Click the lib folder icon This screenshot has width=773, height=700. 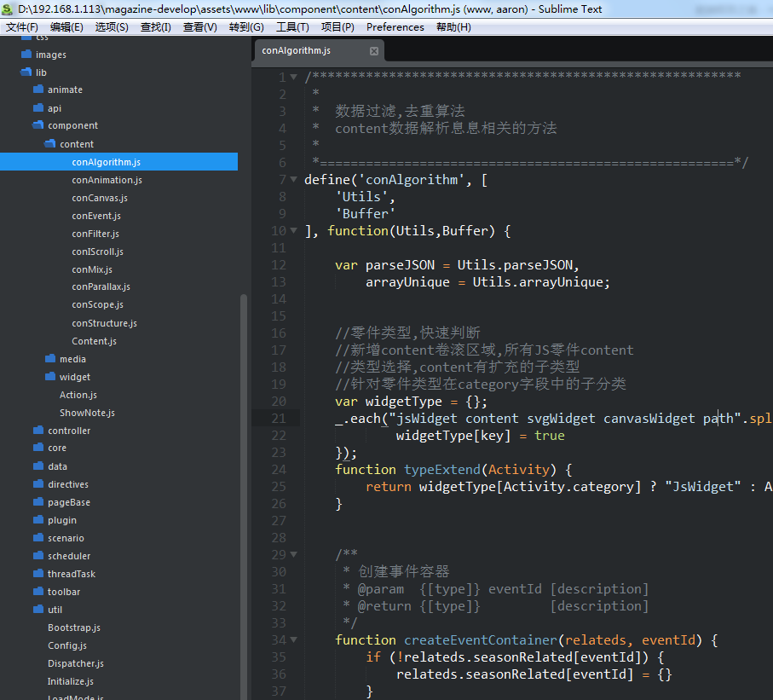tap(26, 72)
